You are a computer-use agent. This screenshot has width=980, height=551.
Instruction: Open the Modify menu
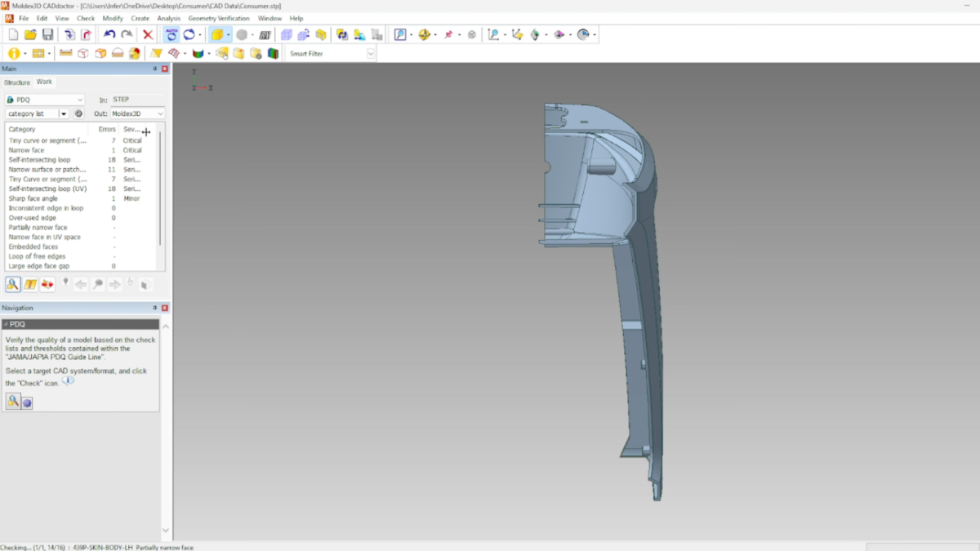[x=113, y=18]
